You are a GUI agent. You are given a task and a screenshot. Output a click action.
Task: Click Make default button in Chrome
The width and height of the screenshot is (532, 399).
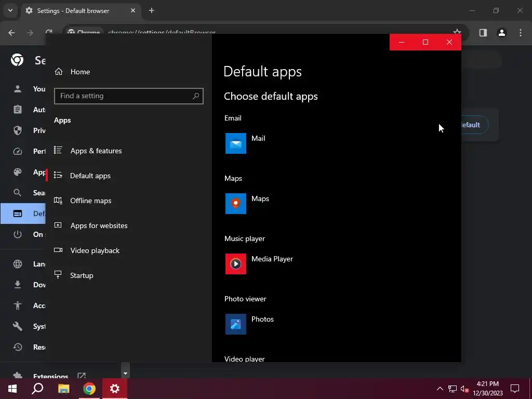point(475,125)
